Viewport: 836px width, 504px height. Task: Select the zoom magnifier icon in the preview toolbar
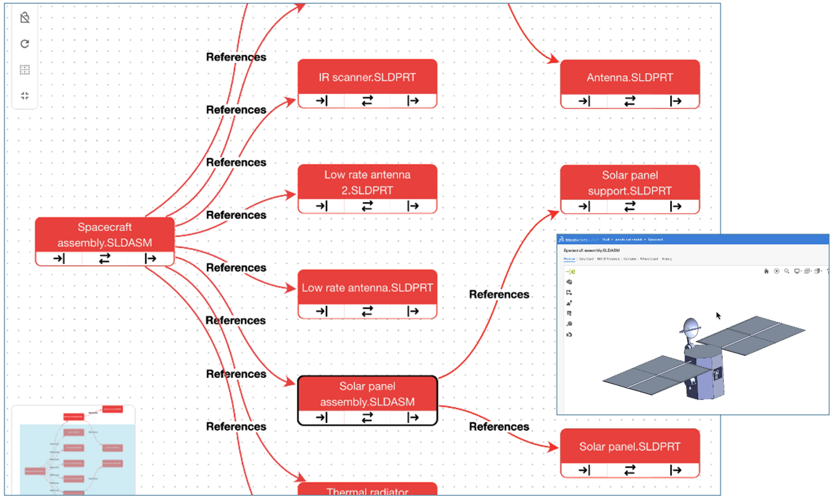point(787,271)
